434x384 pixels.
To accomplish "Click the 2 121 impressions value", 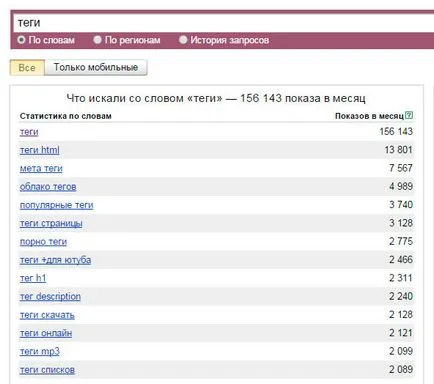I will coord(401,333).
